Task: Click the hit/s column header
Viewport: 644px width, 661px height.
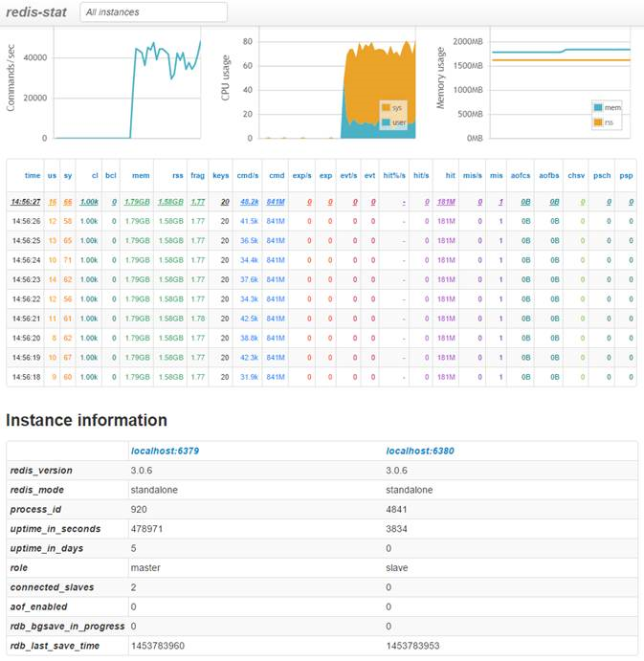Action: pos(421,175)
